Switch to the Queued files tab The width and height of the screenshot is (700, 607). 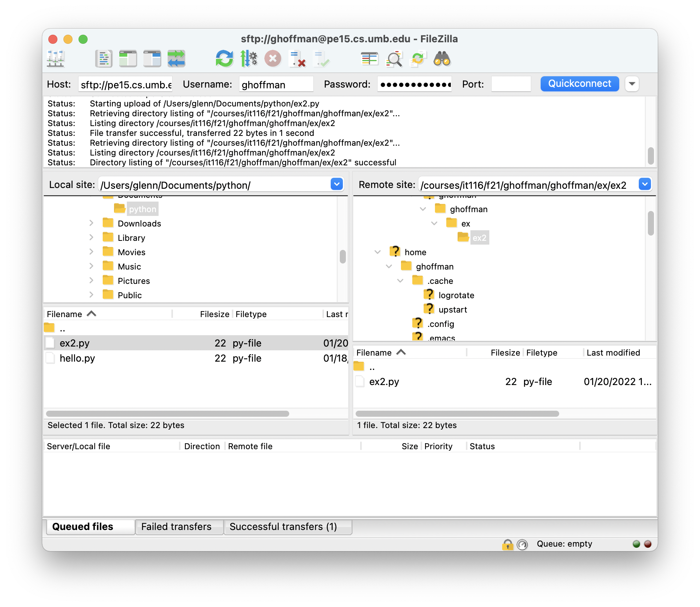click(91, 527)
